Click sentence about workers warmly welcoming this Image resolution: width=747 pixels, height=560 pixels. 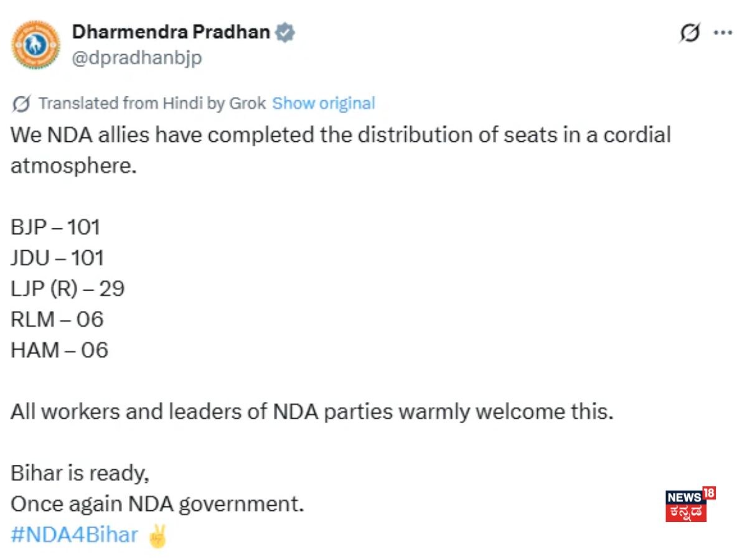311,412
